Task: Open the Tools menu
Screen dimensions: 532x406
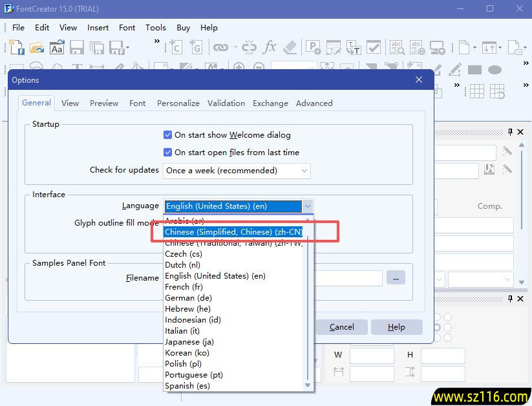Action: coord(156,28)
